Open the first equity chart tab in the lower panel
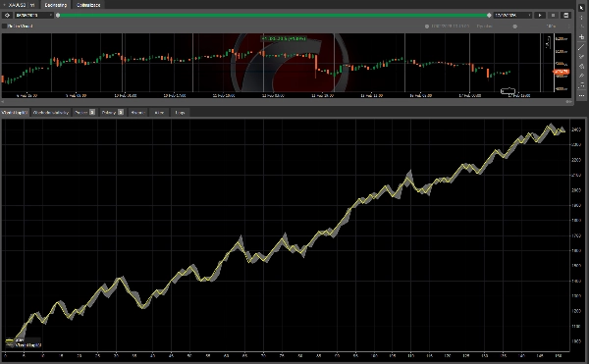Screen dimensions: 589x364 click(15, 112)
